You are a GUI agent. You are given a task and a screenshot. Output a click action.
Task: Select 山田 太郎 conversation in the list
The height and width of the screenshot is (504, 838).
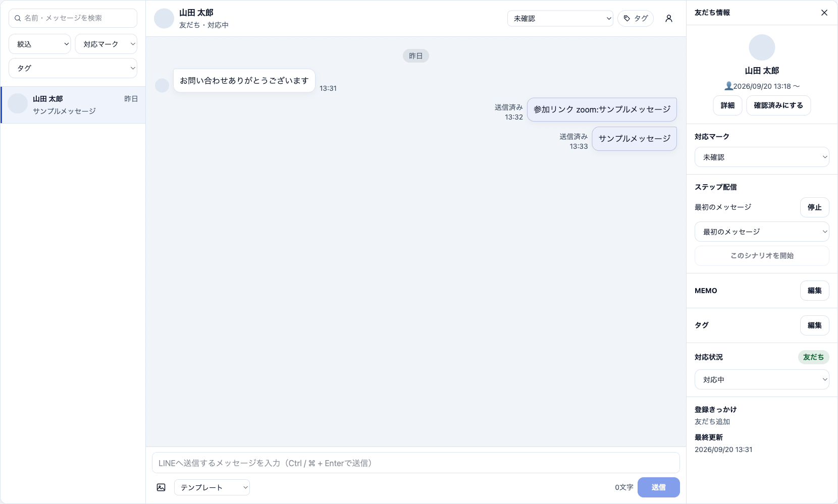pos(73,105)
